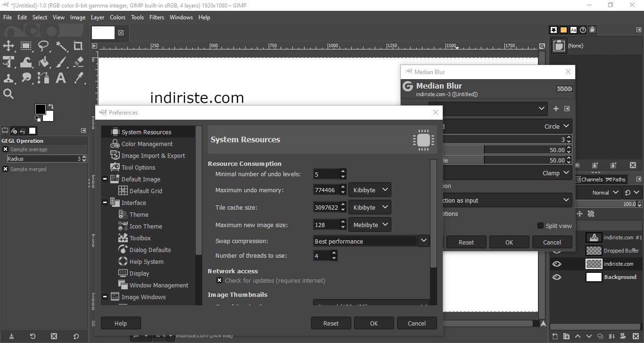
Task: Select the Bucket Fill tool
Action: tap(43, 62)
